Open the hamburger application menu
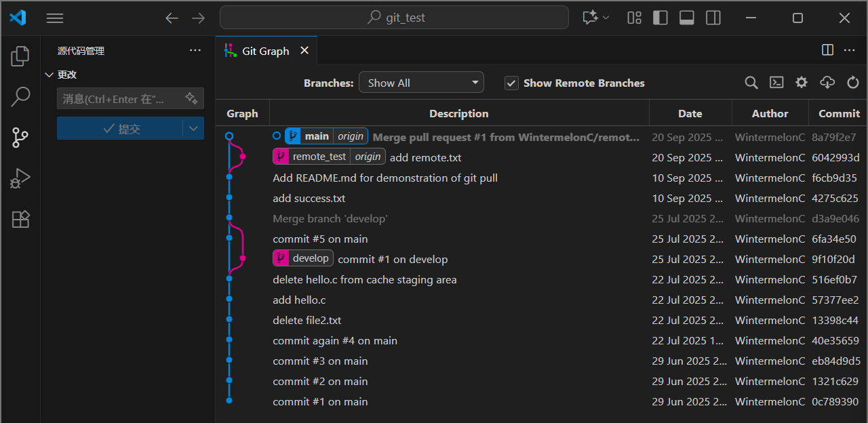 tap(55, 18)
